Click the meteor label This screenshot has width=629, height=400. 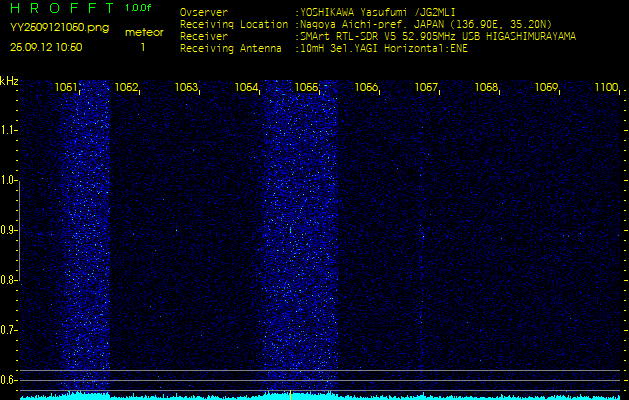coord(144,32)
